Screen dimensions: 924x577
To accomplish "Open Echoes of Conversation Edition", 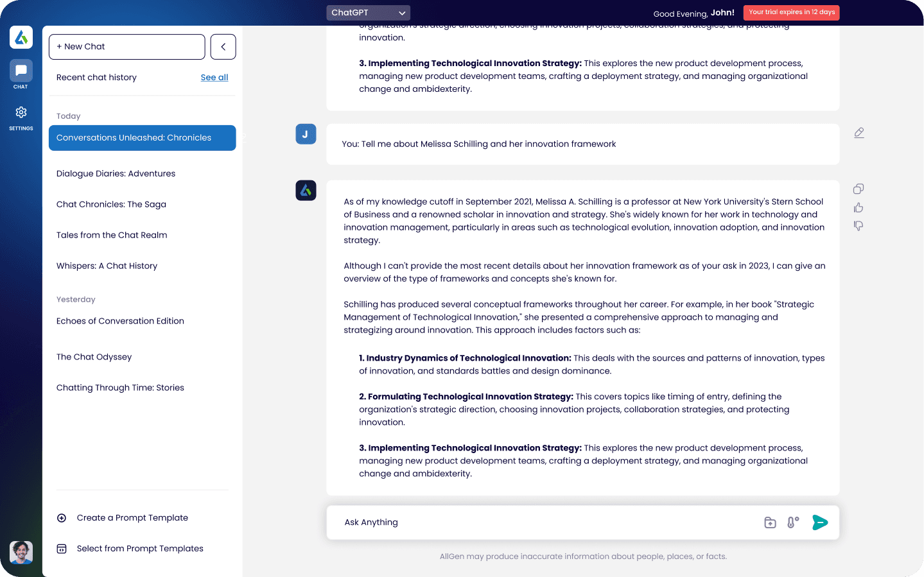I will [x=120, y=322].
